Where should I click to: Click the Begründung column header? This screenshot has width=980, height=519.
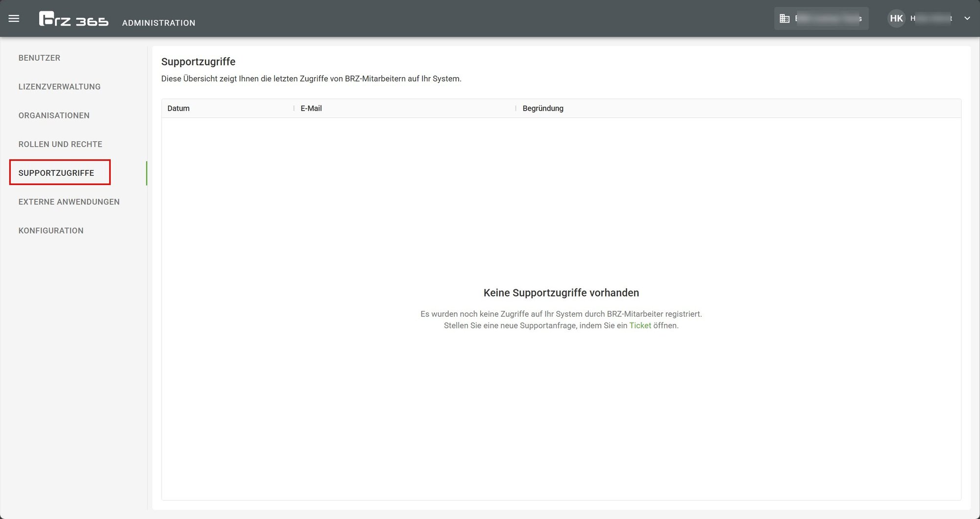[543, 108]
